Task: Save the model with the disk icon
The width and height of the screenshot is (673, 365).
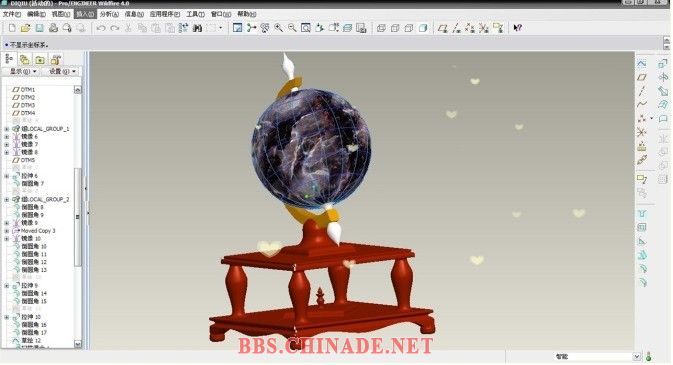Action: click(39, 28)
